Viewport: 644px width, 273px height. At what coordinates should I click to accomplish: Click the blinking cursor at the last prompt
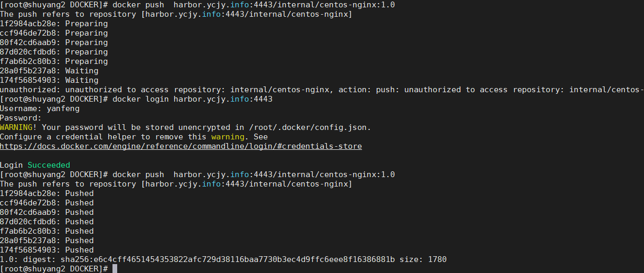tap(115, 269)
